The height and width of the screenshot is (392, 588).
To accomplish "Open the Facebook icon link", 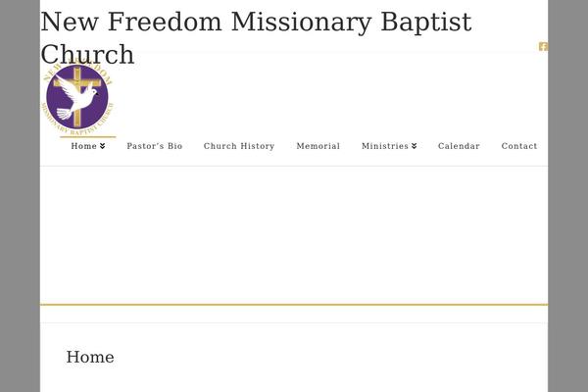I will click(x=543, y=46).
